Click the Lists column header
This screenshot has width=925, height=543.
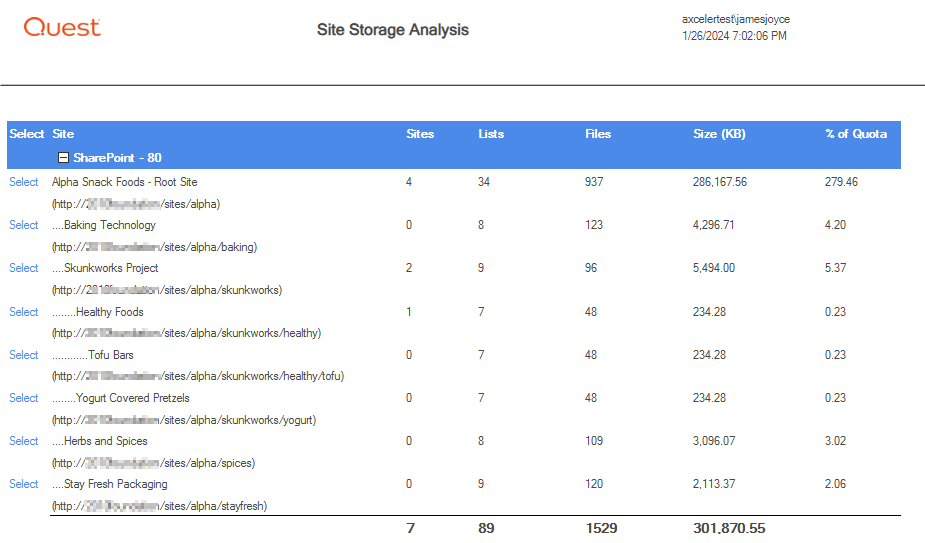pos(491,134)
